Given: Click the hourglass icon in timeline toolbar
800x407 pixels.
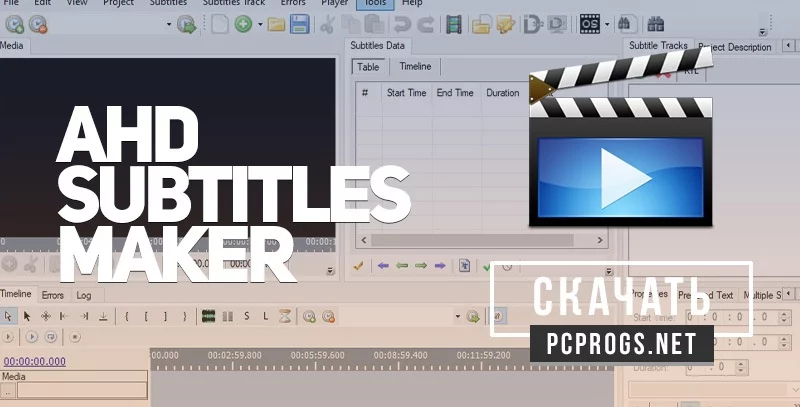Looking at the screenshot, I should coord(285,317).
